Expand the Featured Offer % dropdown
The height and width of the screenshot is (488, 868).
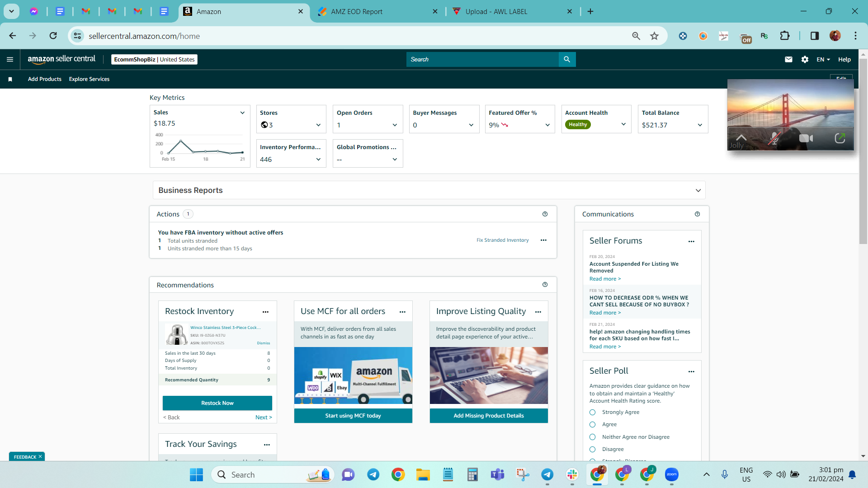547,125
